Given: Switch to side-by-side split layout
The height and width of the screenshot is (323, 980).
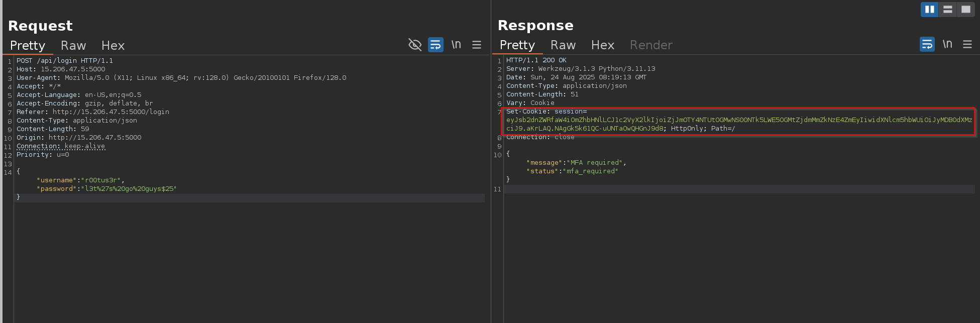Looking at the screenshot, I should tap(929, 9).
